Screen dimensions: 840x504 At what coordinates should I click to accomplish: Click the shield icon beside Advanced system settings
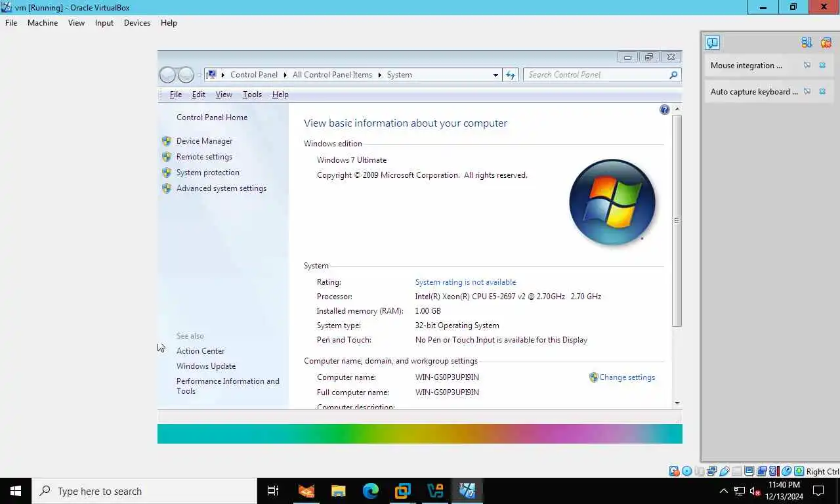(x=167, y=188)
